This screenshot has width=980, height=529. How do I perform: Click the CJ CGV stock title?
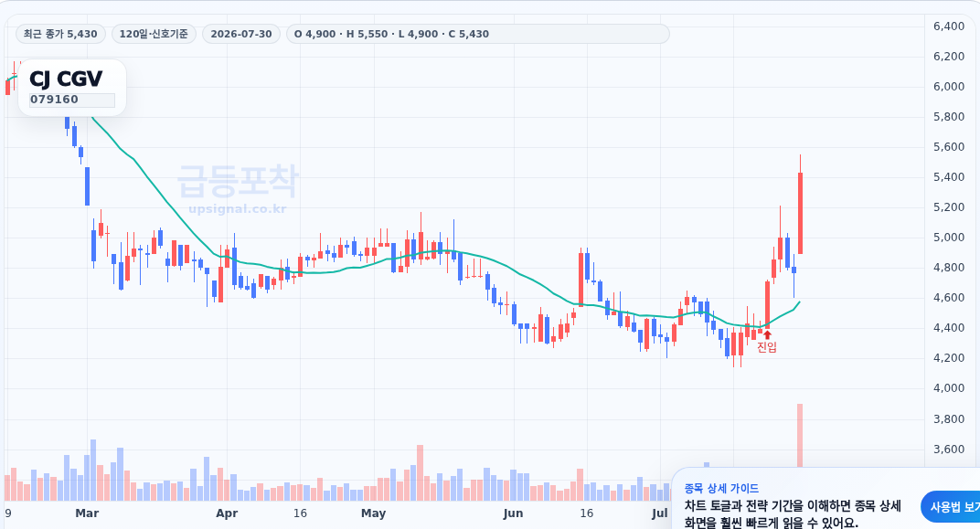66,79
